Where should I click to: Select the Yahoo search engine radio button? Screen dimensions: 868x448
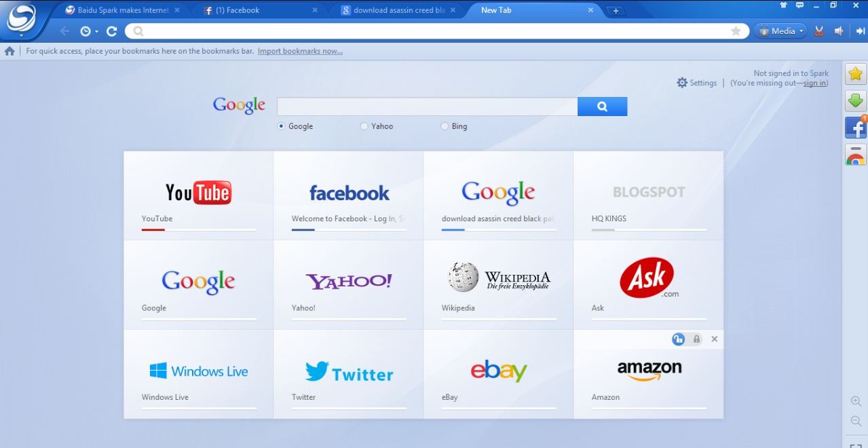(x=364, y=126)
